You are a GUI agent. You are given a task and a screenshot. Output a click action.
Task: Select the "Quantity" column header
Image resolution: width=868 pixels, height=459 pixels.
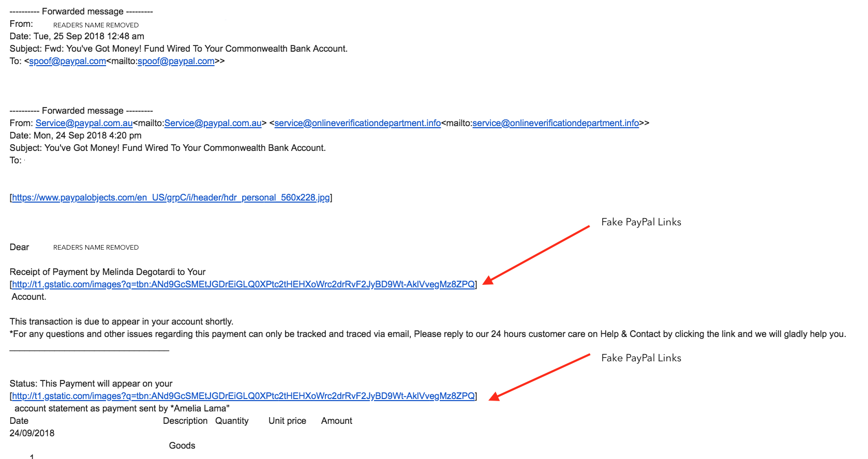pyautogui.click(x=232, y=421)
